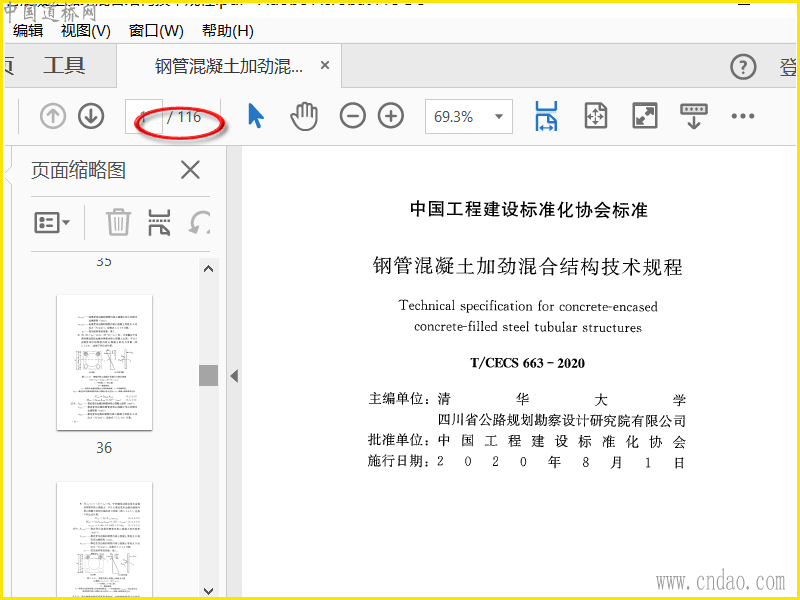Click thumbnail scrollbar up arrow
The height and width of the screenshot is (600, 800).
[208, 268]
